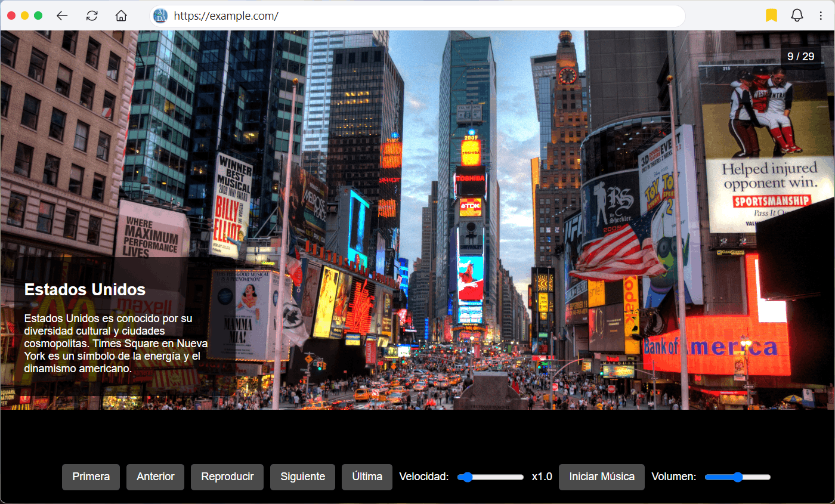This screenshot has width=835, height=504.
Task: Start the slideshow with Reproducir
Action: point(227,477)
